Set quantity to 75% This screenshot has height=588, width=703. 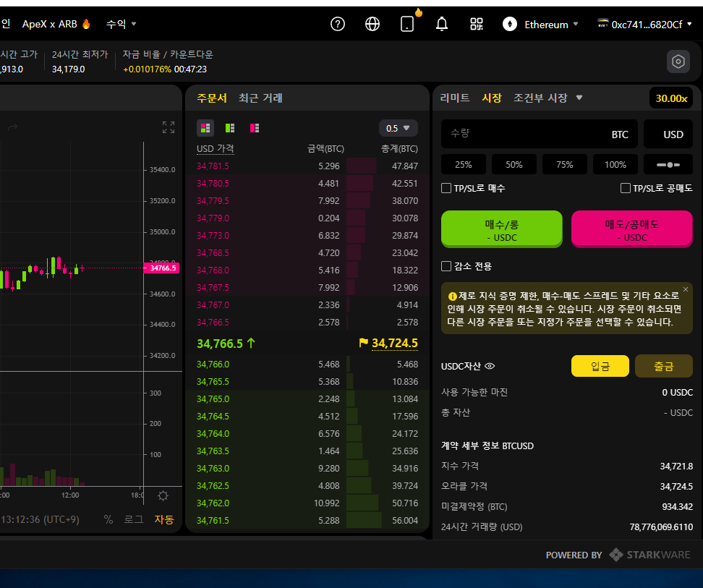tap(564, 164)
